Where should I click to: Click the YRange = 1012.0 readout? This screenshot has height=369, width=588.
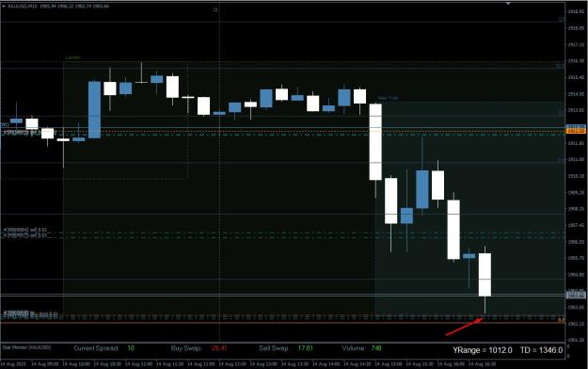tap(483, 350)
